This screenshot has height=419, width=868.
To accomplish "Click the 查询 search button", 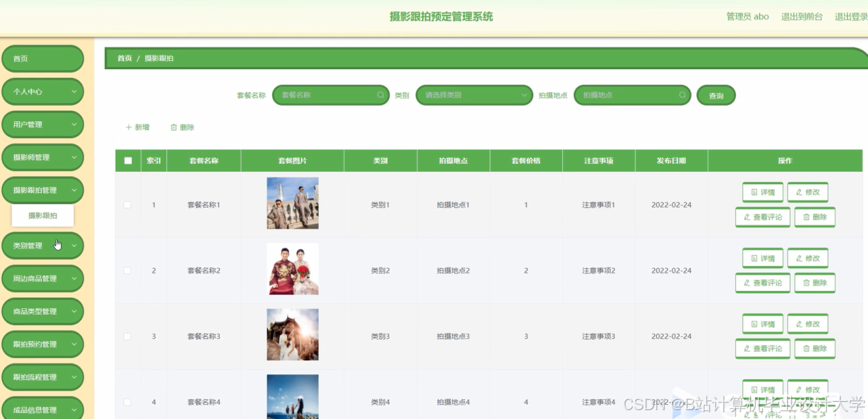I will 716,96.
